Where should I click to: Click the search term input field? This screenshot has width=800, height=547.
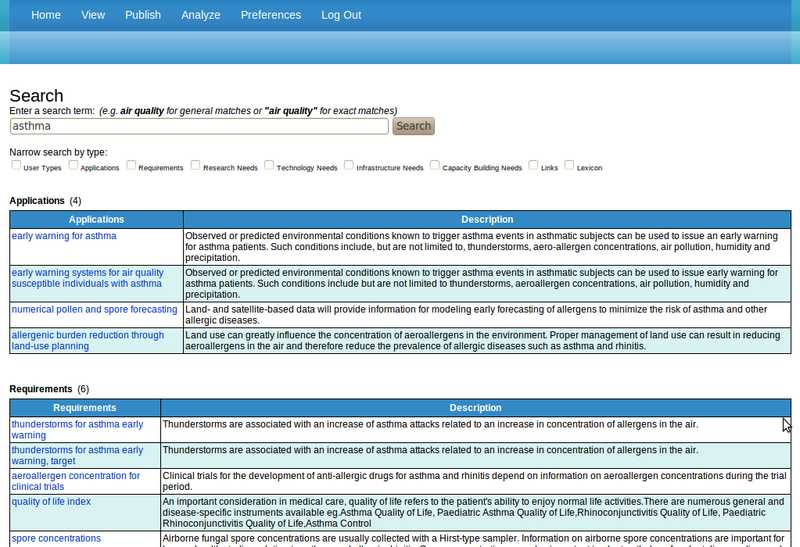point(199,126)
